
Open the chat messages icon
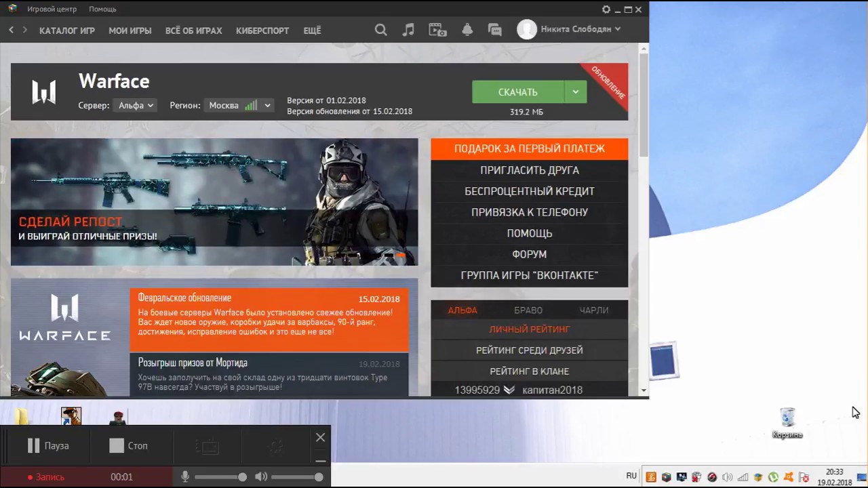coord(495,30)
